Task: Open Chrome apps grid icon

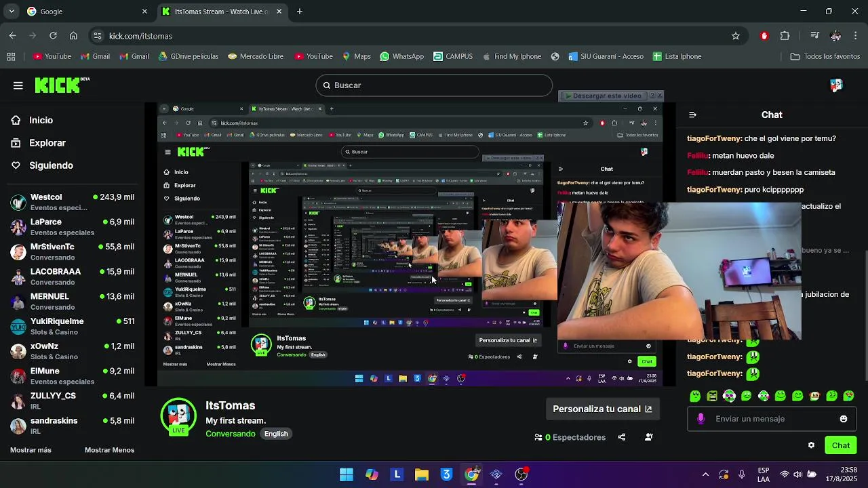Action: (x=11, y=56)
